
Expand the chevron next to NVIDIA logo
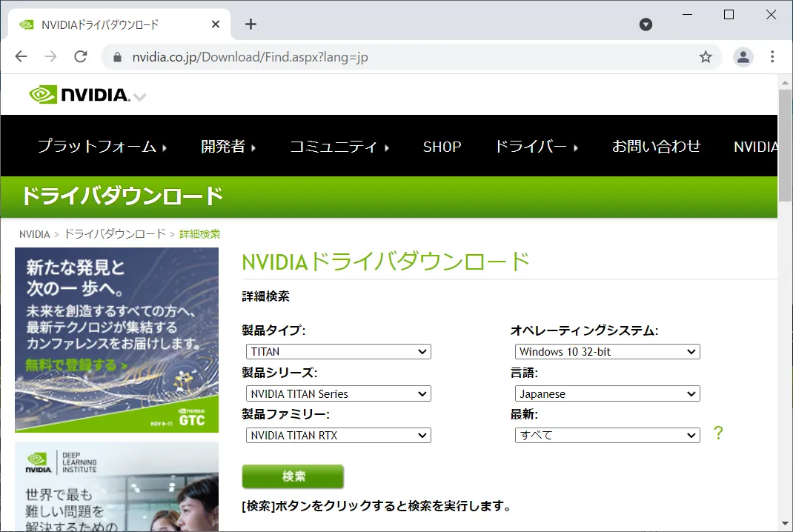point(140,97)
